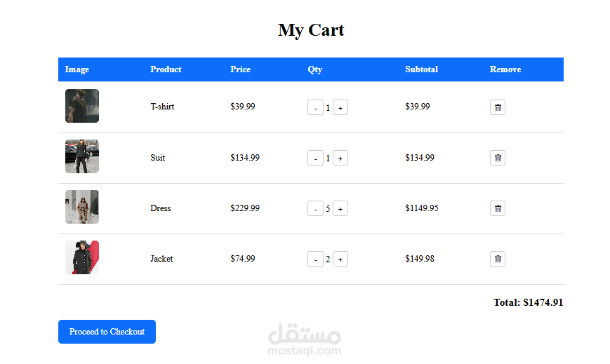Open the T-shirt product thumbnail
Screen dimensions: 610x364
tap(82, 106)
